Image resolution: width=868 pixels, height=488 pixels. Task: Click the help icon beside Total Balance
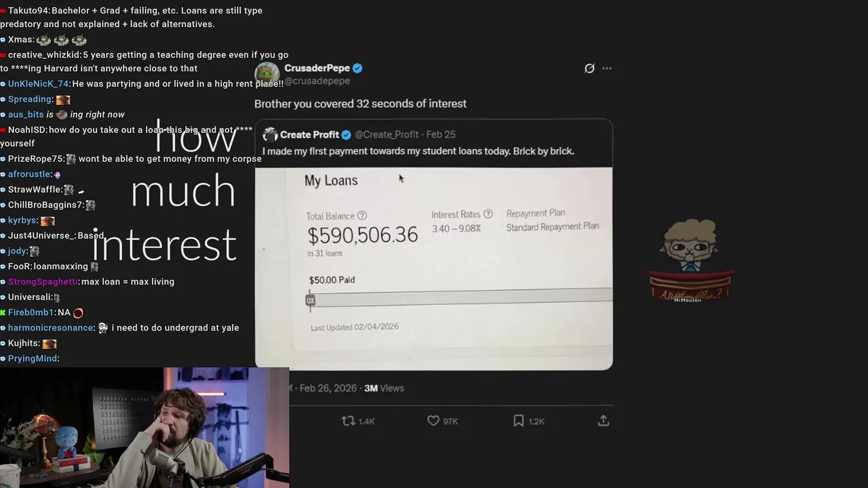tap(362, 216)
